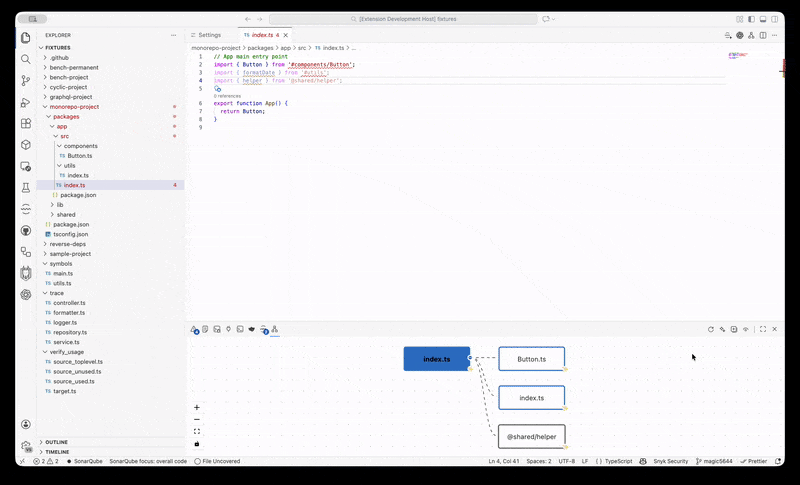Open the Output panel tab icon
This screenshot has height=485, width=800.
tap(205, 329)
